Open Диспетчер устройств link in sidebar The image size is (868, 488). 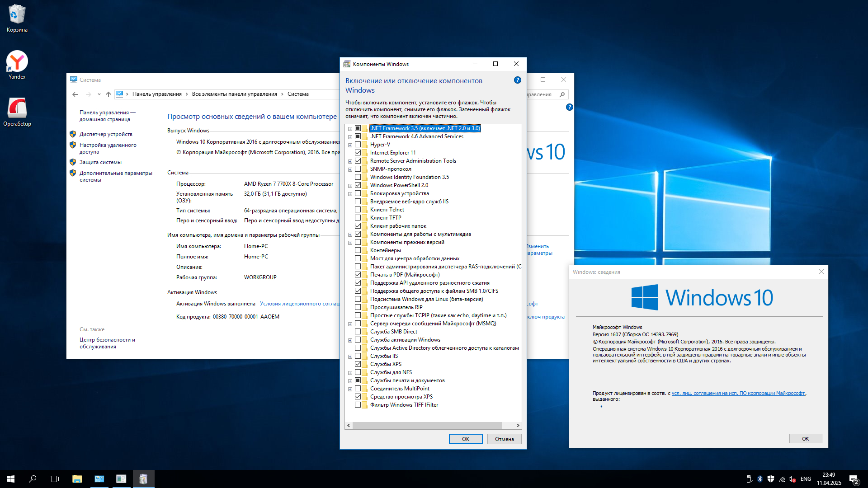[106, 134]
